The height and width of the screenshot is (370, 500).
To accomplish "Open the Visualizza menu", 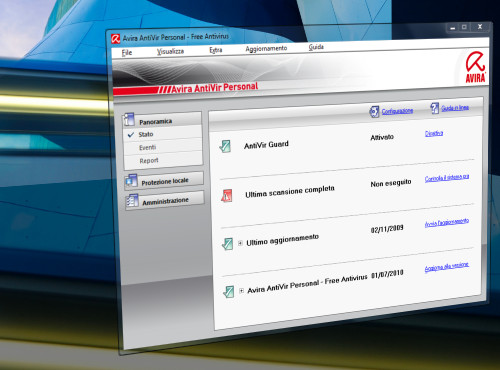I will [170, 51].
